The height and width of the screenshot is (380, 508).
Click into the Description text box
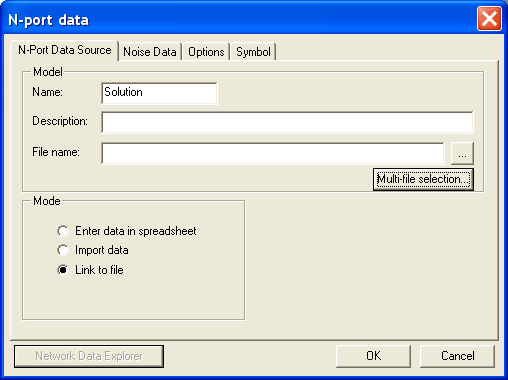(287, 122)
